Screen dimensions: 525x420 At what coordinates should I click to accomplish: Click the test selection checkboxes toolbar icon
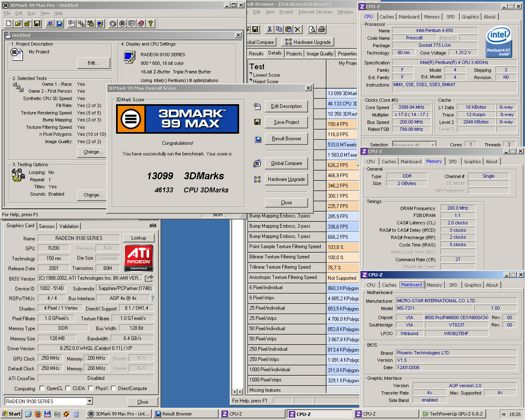pyautogui.click(x=81, y=24)
